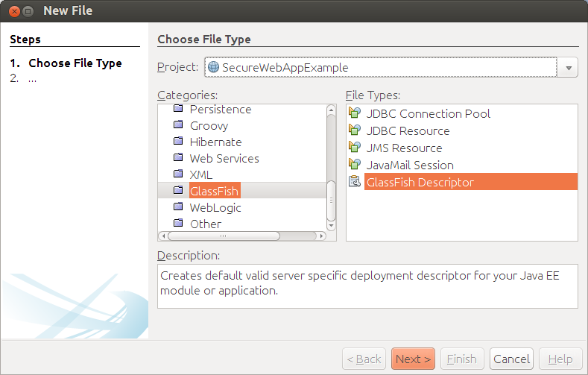Click Categories vertical scrollbar thumb
The image size is (588, 375).
[x=331, y=201]
